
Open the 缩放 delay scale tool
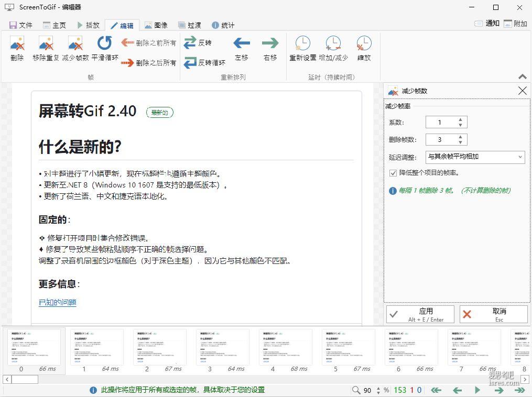[364, 49]
